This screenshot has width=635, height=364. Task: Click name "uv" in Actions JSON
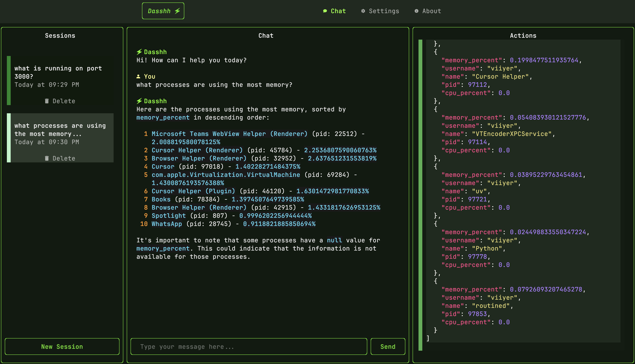479,191
